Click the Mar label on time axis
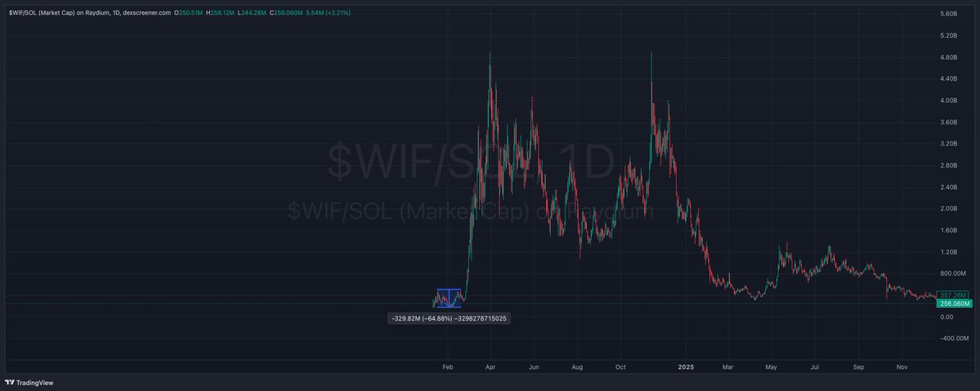 click(727, 367)
